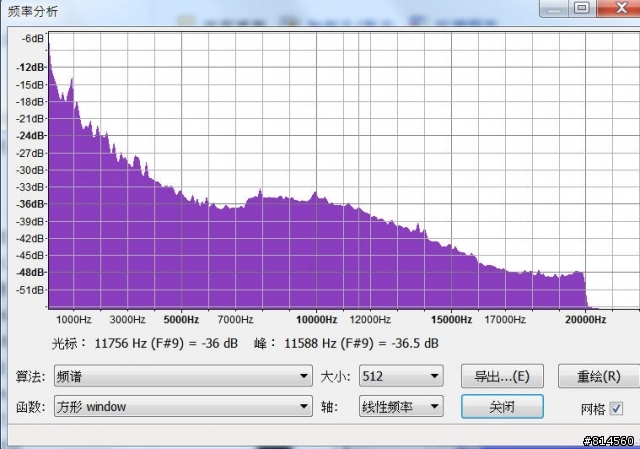
Task: Click the -6dB level axis label
Action: [33, 39]
